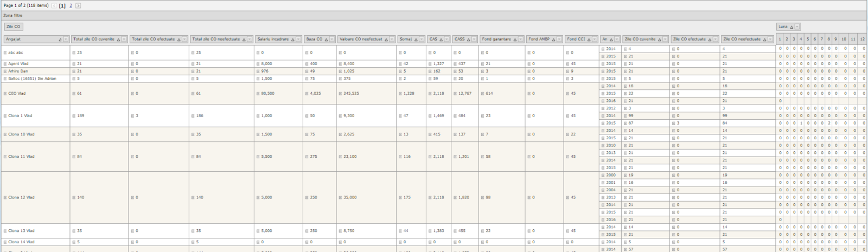
Task: Expand the CEO Vlad row
Action: pyautogui.click(x=5, y=94)
